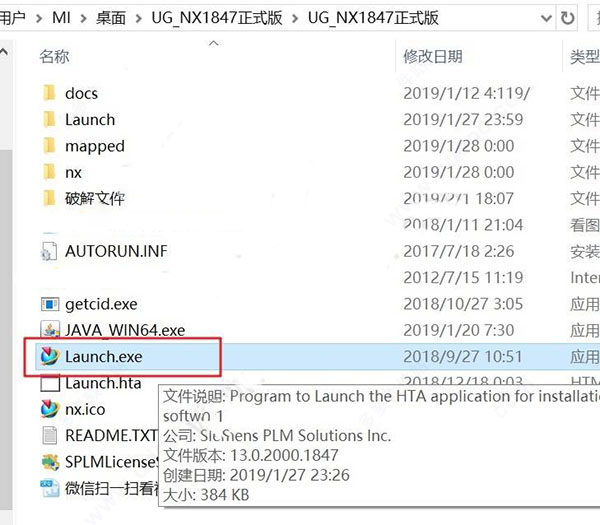
Task: Click the Launch.hta file icon
Action: pyautogui.click(x=50, y=383)
